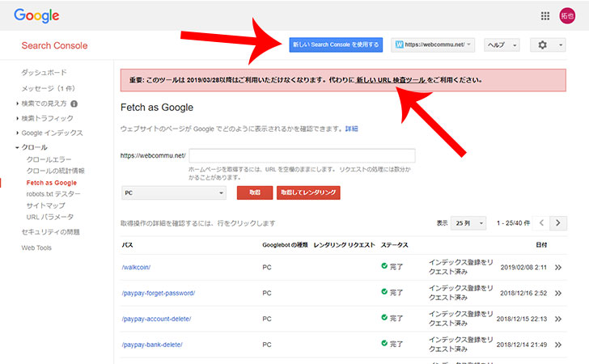This screenshot has height=364, width=589.
Task: Open クロールエラー page
Action: coord(49,159)
